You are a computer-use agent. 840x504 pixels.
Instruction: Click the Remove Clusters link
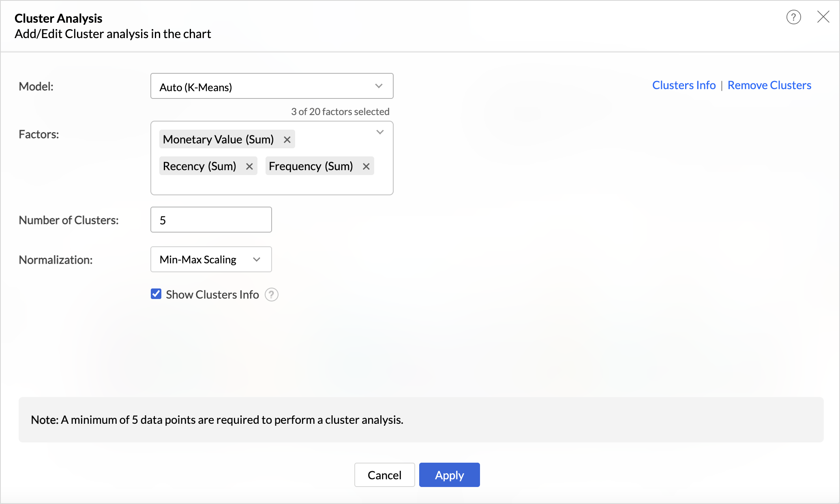click(769, 85)
